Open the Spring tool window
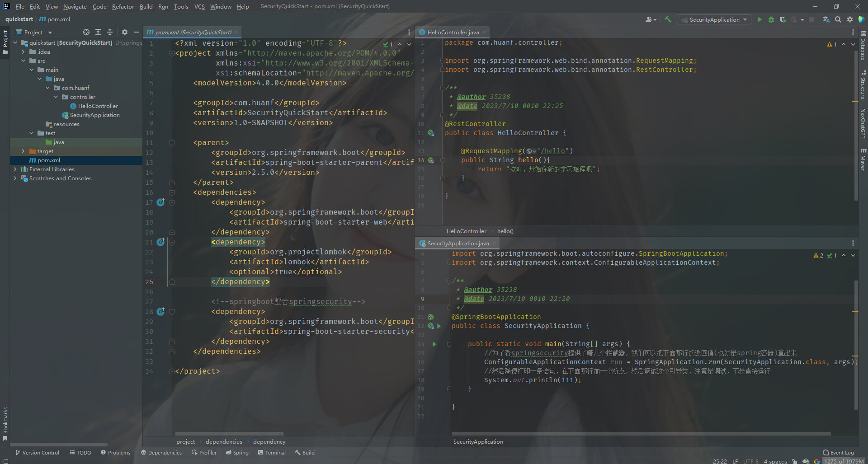The image size is (868, 464). point(237,452)
